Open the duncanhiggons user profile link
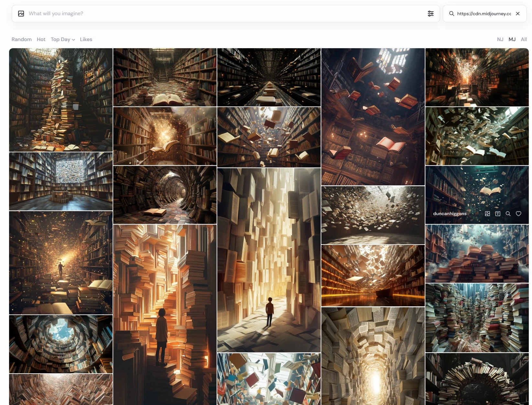 (x=450, y=213)
